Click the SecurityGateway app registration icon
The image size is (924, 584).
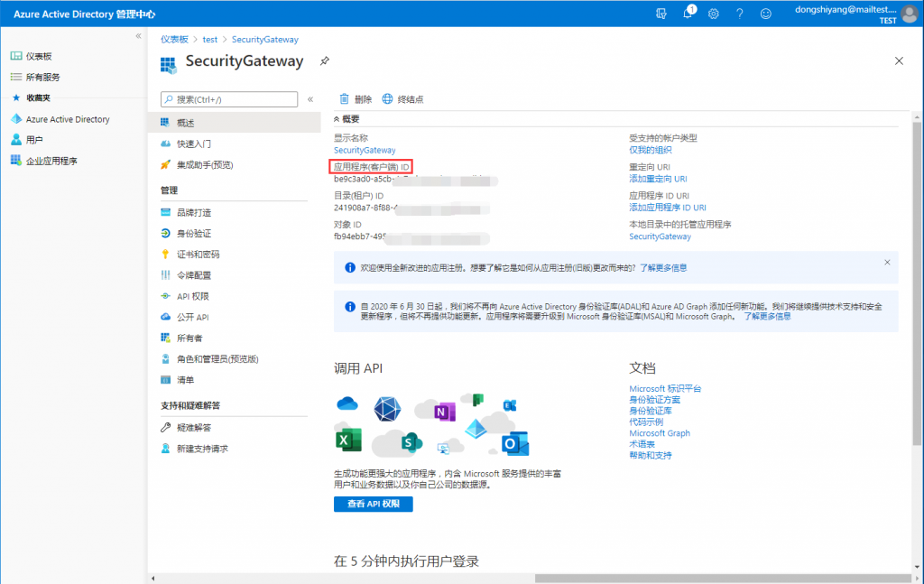point(169,65)
